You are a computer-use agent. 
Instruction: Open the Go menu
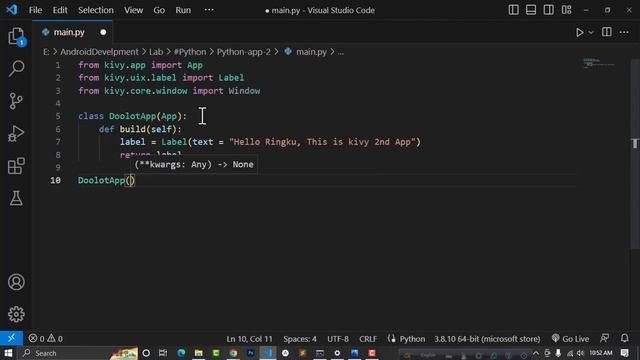(159, 10)
